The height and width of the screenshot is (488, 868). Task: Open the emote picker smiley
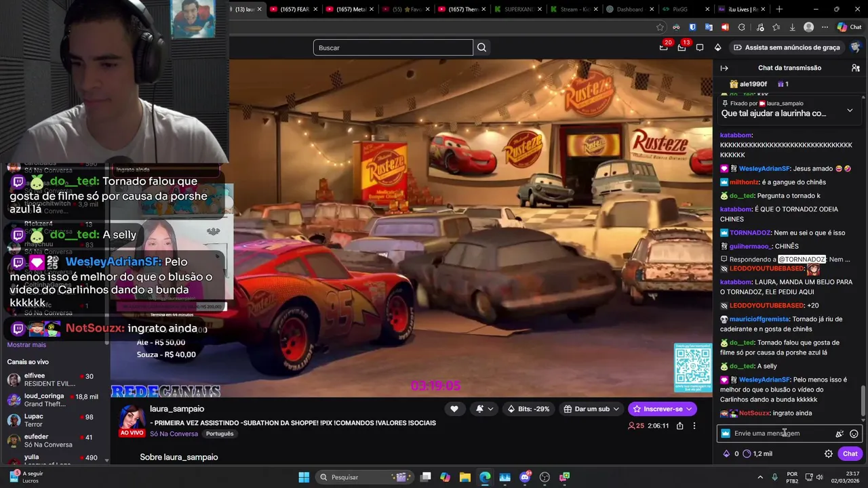click(x=854, y=434)
